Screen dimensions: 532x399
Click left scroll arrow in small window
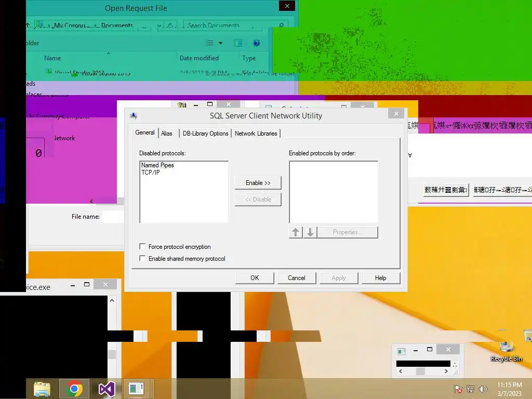pos(401,371)
